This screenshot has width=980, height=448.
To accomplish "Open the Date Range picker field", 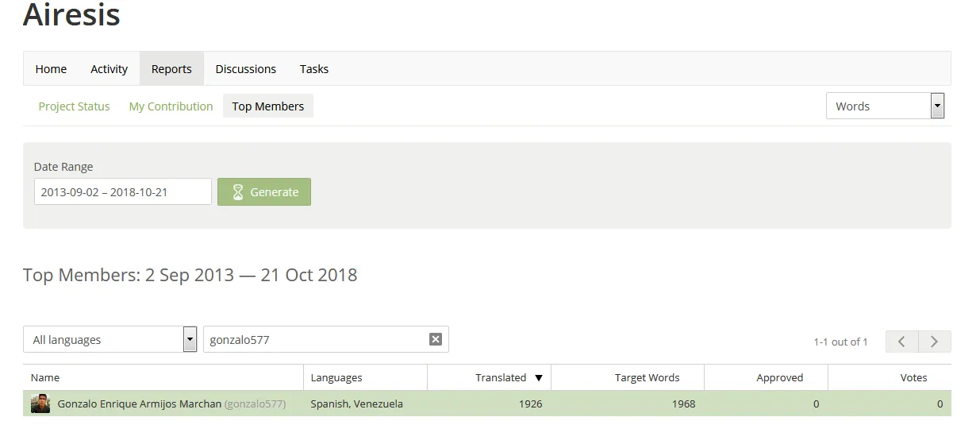I will click(123, 191).
